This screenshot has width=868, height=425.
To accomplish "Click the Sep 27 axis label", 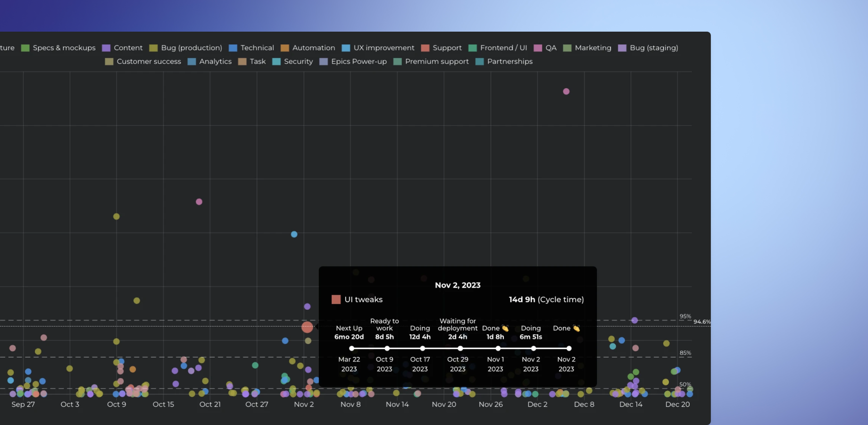I will [23, 404].
